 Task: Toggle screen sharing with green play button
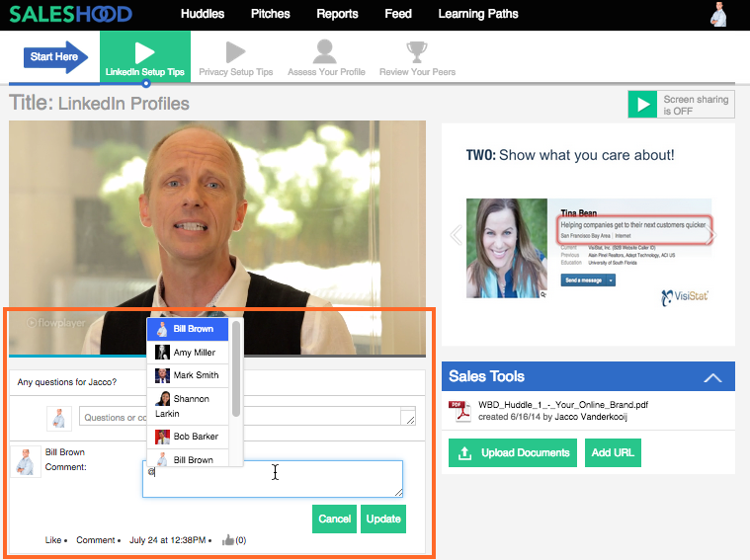pyautogui.click(x=642, y=105)
